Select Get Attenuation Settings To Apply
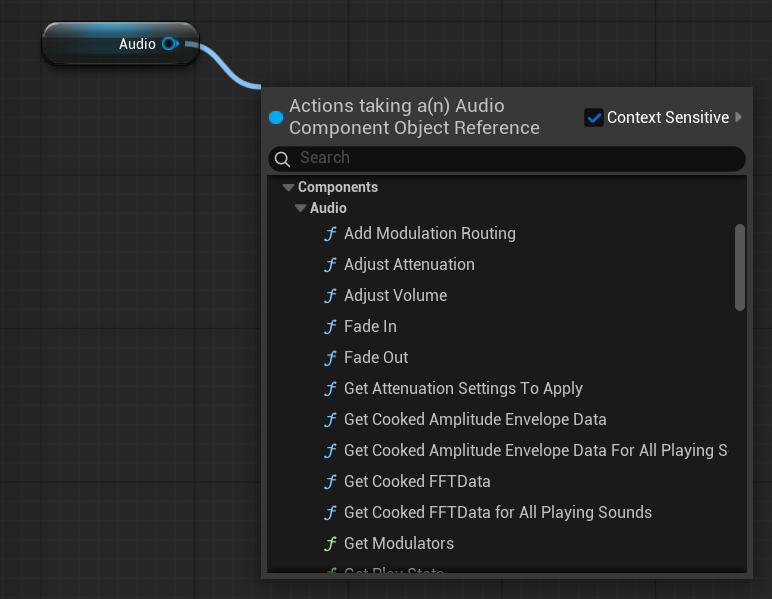This screenshot has width=772, height=599. [x=463, y=389]
